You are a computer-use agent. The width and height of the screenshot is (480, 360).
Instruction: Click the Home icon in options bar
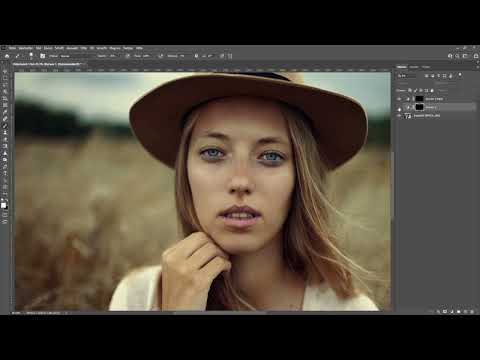(x=7, y=56)
